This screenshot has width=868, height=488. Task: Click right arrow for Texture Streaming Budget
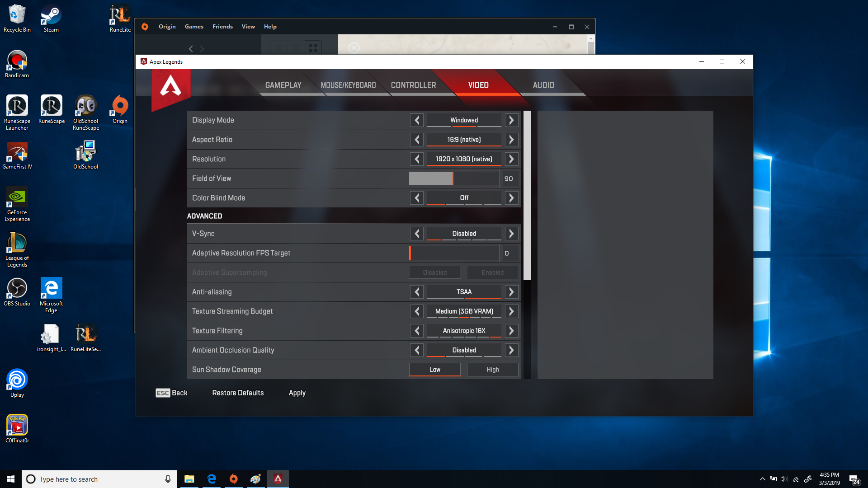511,311
